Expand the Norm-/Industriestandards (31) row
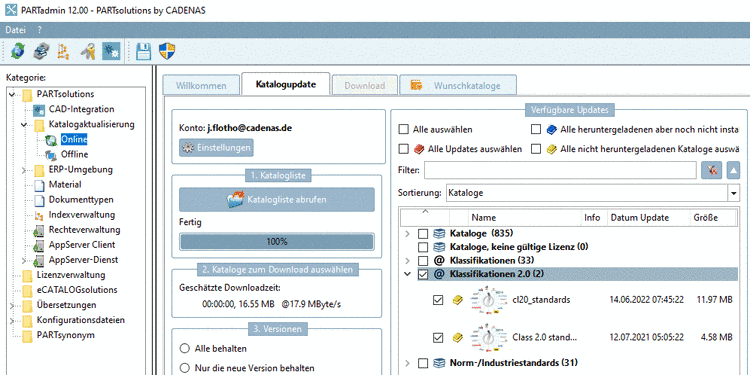The height and width of the screenshot is (375, 750). (407, 363)
